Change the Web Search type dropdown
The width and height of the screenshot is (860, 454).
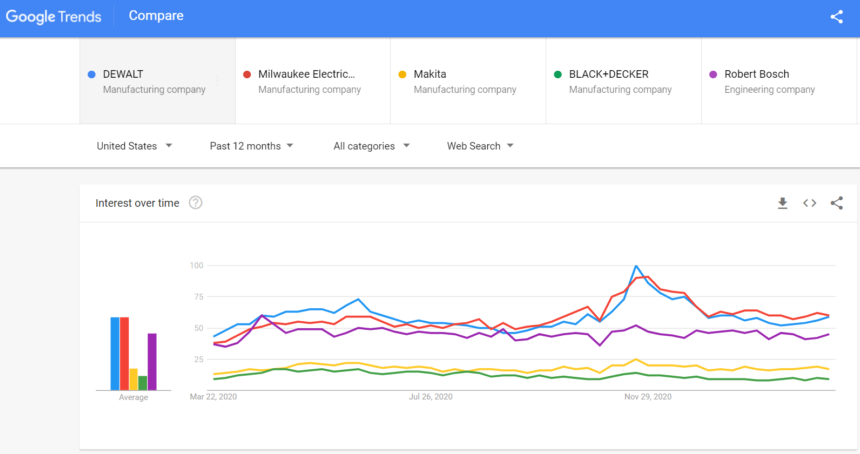(x=480, y=146)
